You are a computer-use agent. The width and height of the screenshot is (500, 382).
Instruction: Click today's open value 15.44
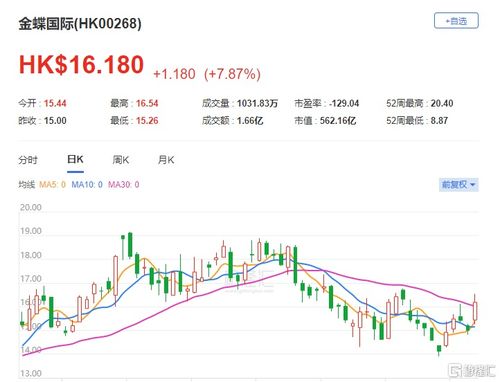[55, 103]
